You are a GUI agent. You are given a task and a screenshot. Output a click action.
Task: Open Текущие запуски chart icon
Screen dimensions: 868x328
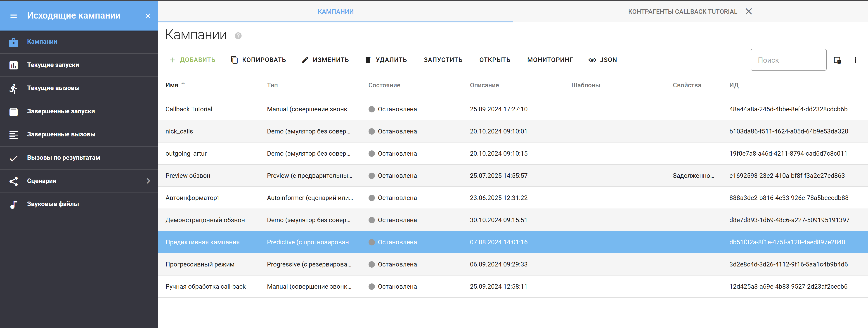pyautogui.click(x=14, y=65)
